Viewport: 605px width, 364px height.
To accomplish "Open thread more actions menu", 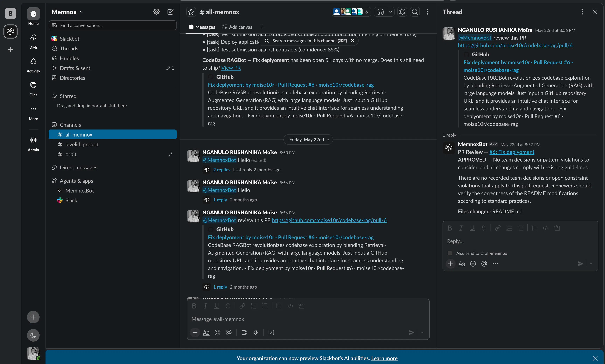I will tap(582, 12).
